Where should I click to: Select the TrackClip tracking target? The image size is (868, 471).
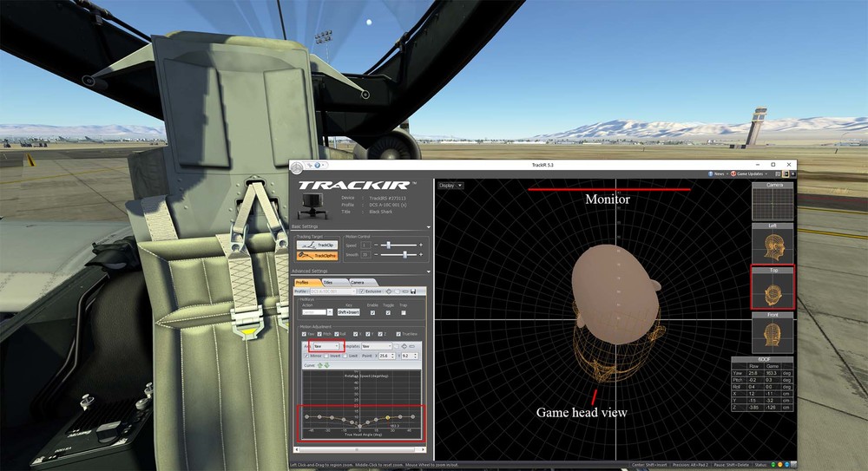(x=317, y=245)
